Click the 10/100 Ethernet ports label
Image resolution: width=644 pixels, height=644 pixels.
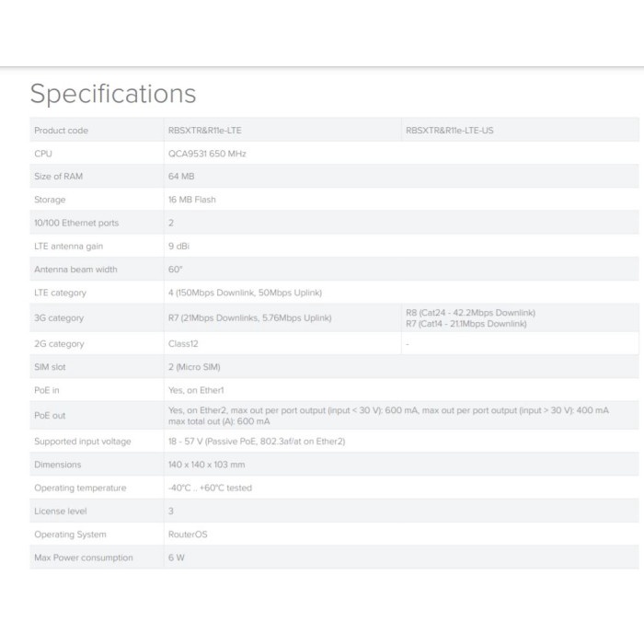pos(76,223)
